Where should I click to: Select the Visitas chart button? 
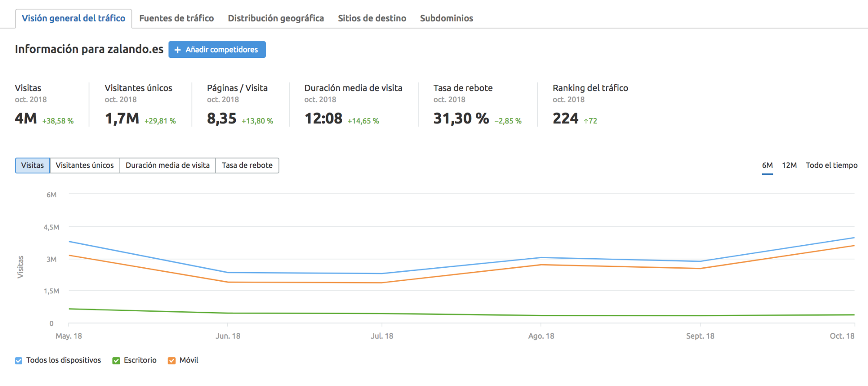click(33, 166)
